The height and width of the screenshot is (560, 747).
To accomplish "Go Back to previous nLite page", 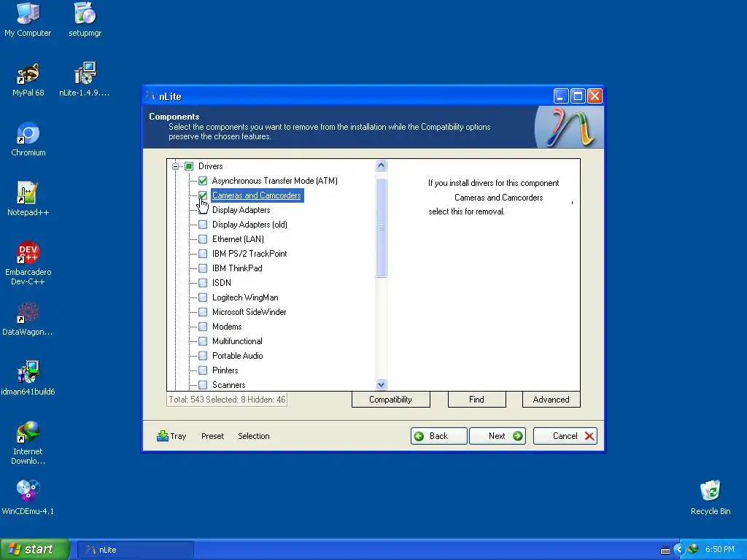I will pos(438,436).
